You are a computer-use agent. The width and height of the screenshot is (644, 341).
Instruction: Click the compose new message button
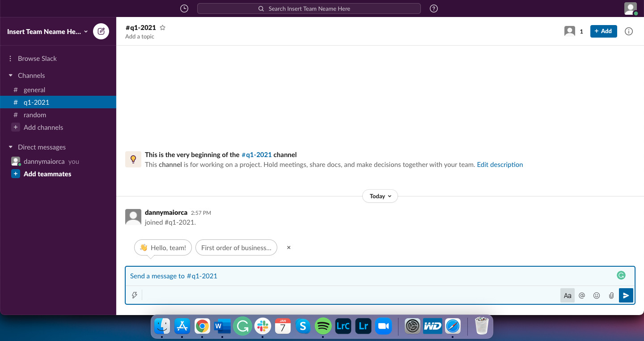(101, 31)
